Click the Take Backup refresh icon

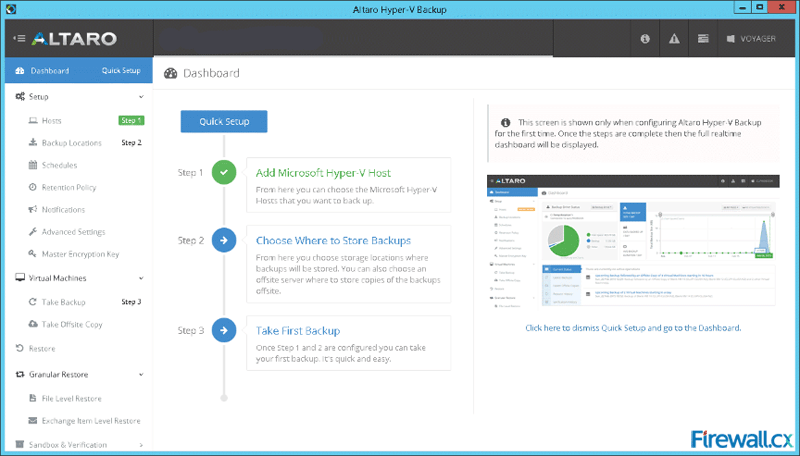(x=33, y=302)
